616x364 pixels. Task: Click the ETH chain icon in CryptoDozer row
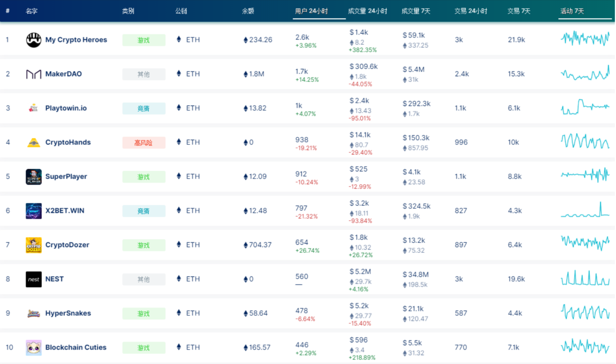pyautogui.click(x=179, y=245)
